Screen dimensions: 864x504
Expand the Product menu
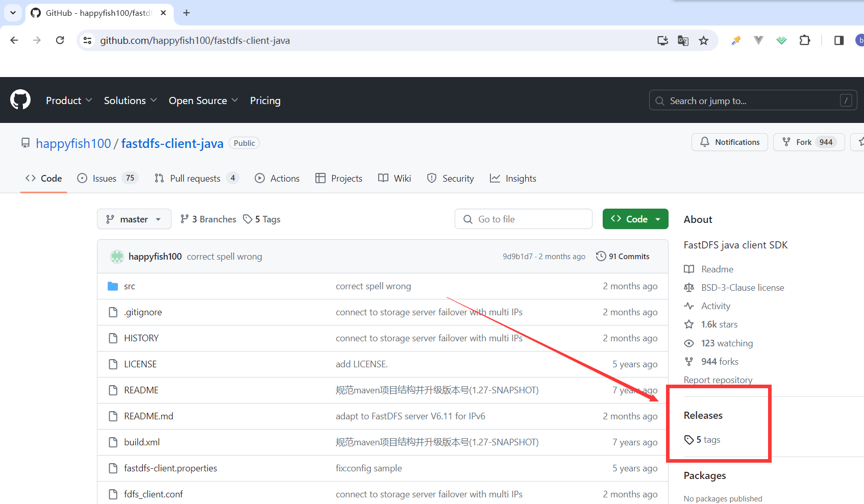tap(69, 100)
